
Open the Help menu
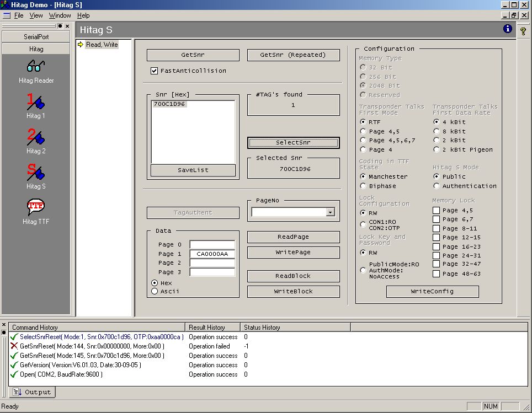click(83, 15)
